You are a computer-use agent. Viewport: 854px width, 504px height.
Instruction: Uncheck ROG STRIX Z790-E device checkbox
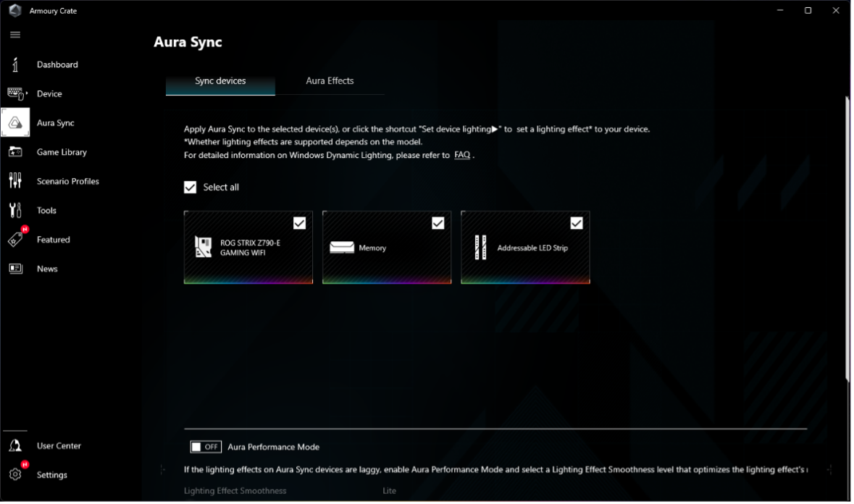coord(299,223)
